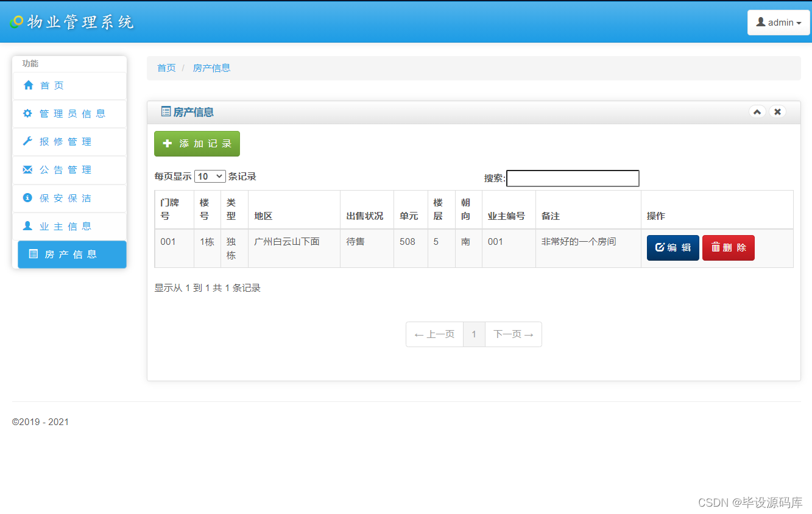Click the 非常好的一个房间 remark cell
The image size is (812, 514).
[588, 248]
